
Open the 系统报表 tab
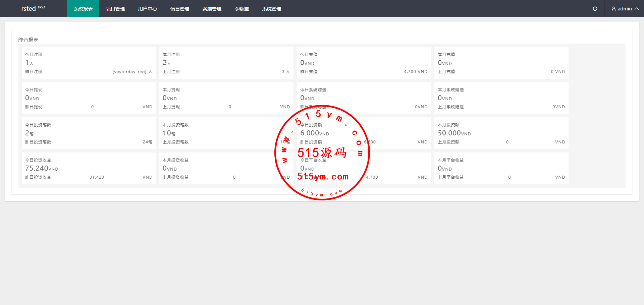[x=83, y=9]
